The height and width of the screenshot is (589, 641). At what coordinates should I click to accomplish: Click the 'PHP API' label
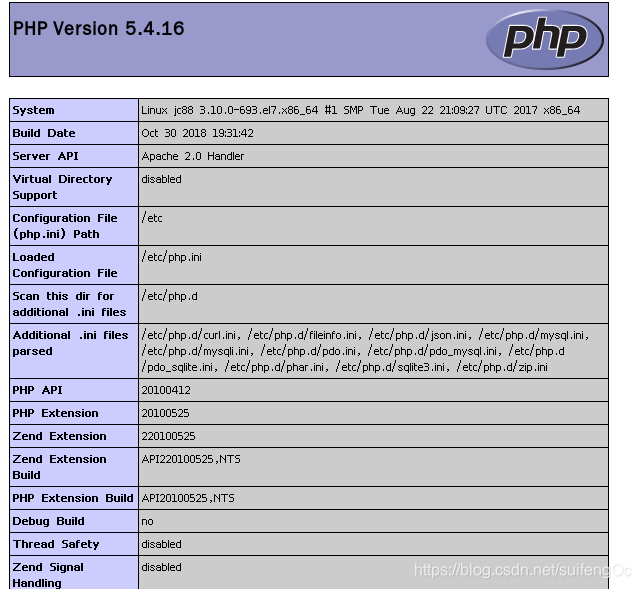37,390
